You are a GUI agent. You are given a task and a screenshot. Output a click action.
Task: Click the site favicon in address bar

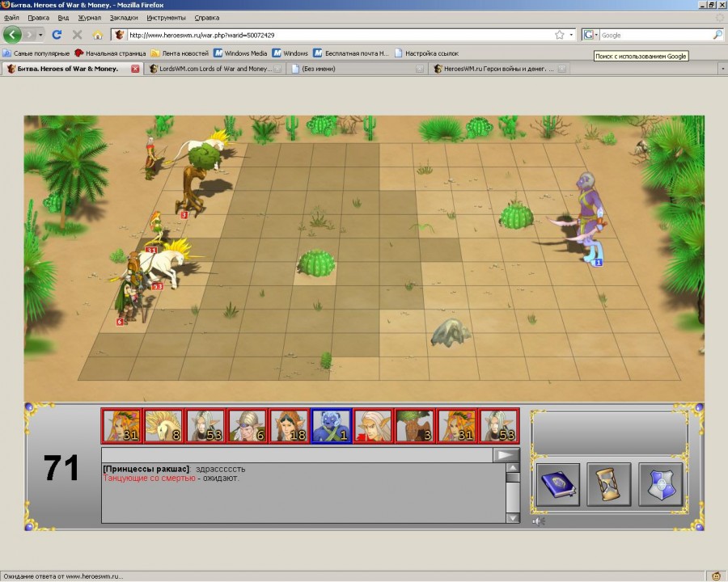(x=120, y=35)
